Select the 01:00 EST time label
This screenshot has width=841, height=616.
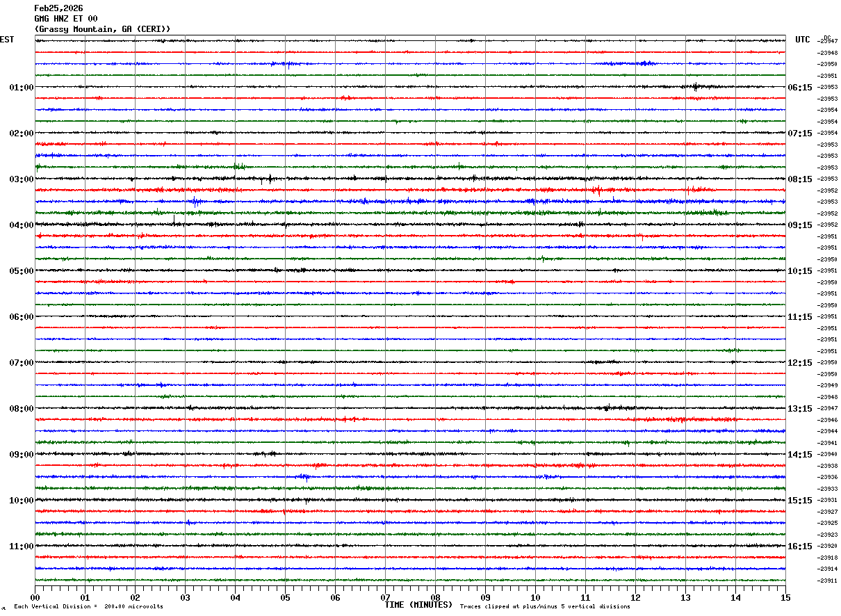pos(22,88)
